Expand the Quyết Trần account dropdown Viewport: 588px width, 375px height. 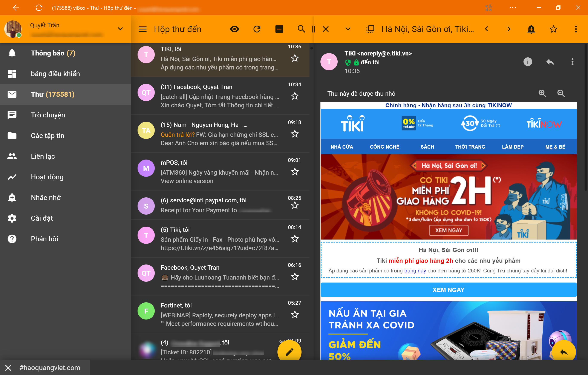pos(120,29)
